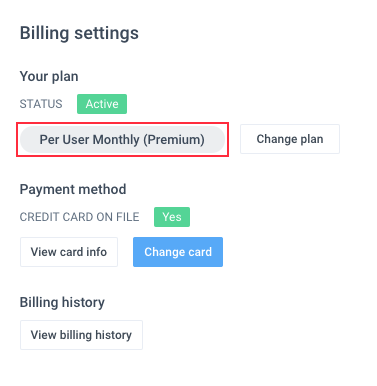Click the Billing history section heading
Viewport: 377px width, 386px height.
tap(62, 302)
